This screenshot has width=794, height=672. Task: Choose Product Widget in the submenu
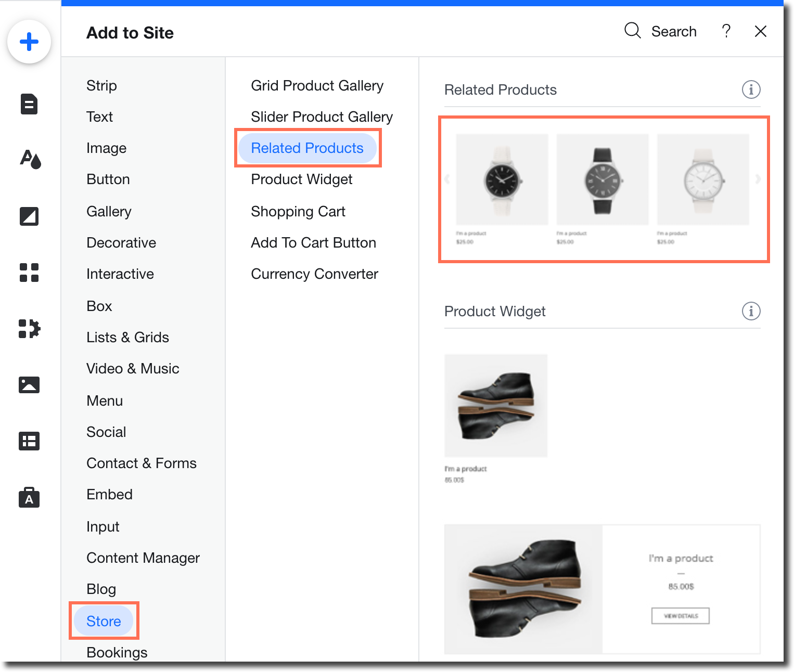tap(302, 179)
